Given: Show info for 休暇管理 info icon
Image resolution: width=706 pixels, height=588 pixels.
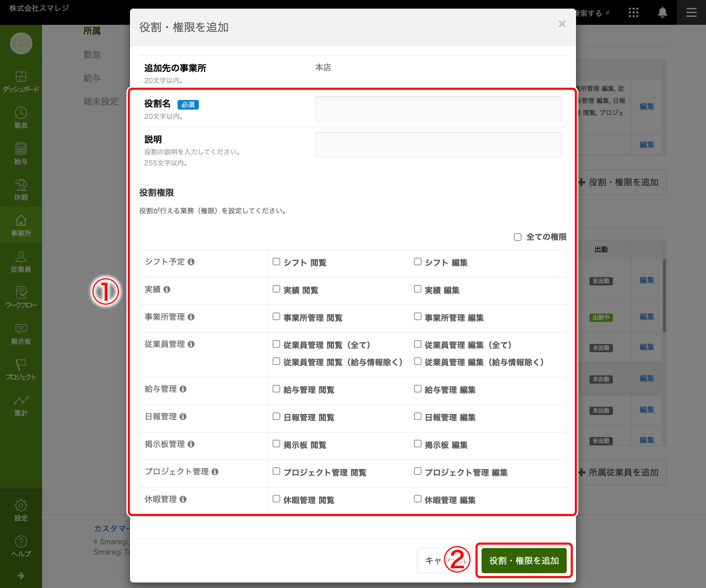Looking at the screenshot, I should [183, 499].
